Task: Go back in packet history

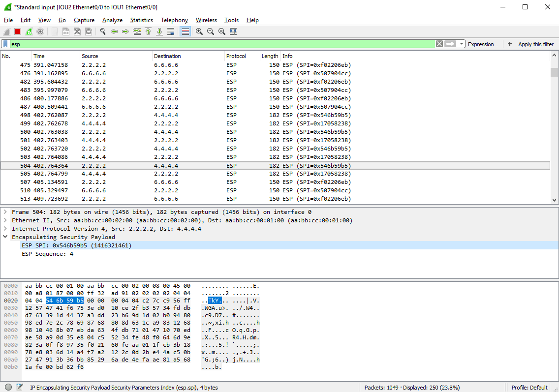Action: [x=114, y=31]
